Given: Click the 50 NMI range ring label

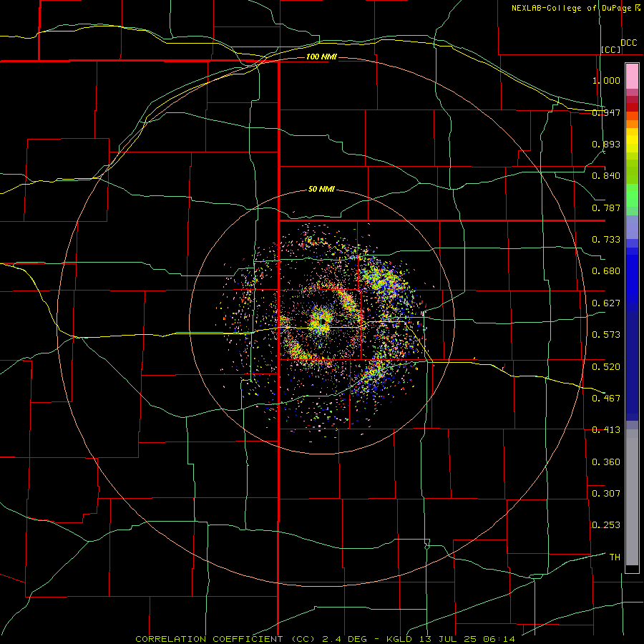Looking at the screenshot, I should 321,189.
